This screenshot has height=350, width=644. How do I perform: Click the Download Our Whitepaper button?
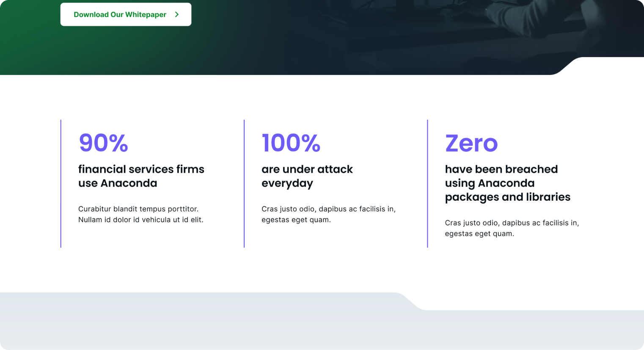click(126, 14)
